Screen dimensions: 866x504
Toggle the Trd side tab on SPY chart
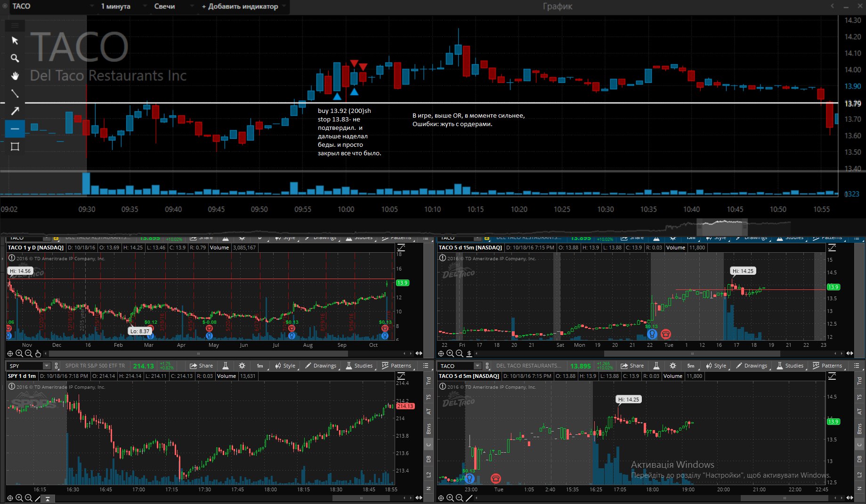click(x=429, y=381)
